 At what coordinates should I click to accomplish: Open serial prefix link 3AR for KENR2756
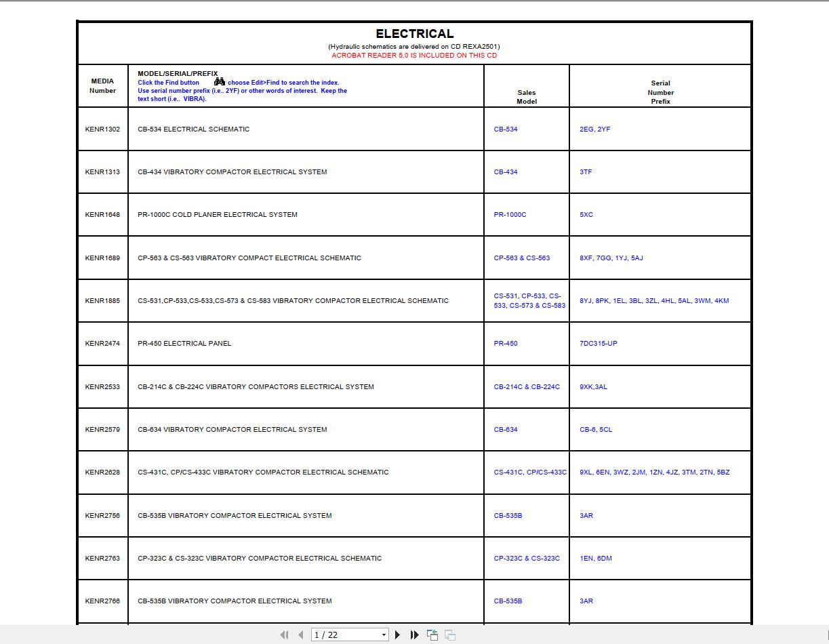click(x=586, y=515)
